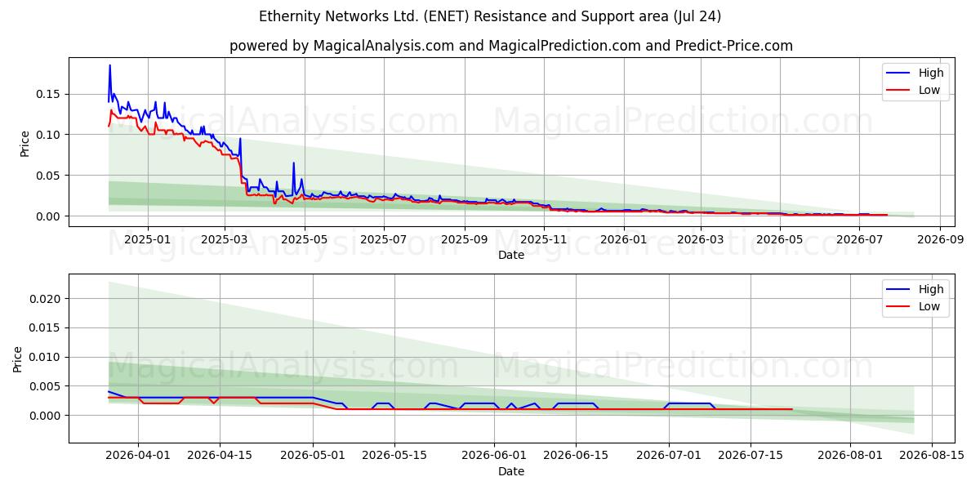Select the 0.15 price tick on top chart
This screenshot has width=980, height=490.
49,94
